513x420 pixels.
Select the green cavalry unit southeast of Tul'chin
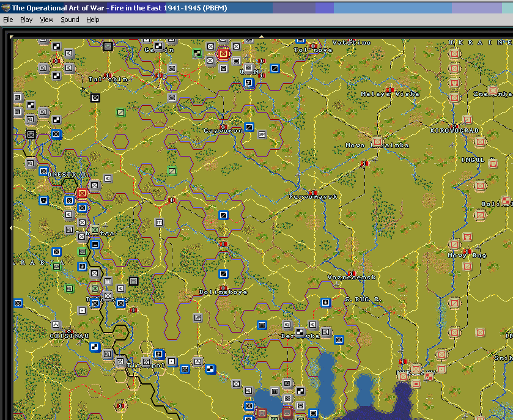click(x=120, y=112)
